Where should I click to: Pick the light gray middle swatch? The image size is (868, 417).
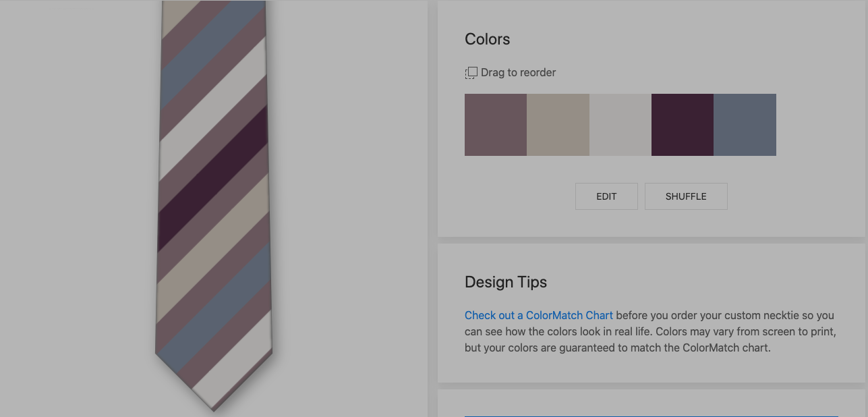(620, 125)
